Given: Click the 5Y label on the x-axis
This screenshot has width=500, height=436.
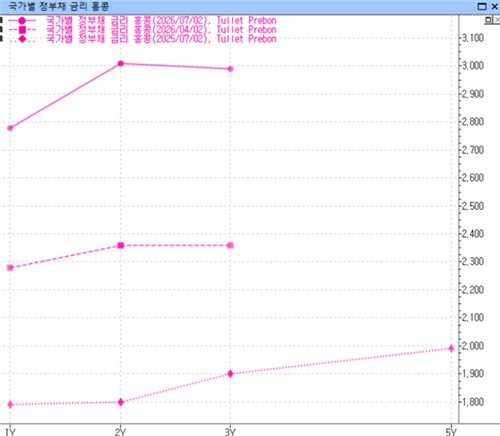Looking at the screenshot, I should (451, 432).
